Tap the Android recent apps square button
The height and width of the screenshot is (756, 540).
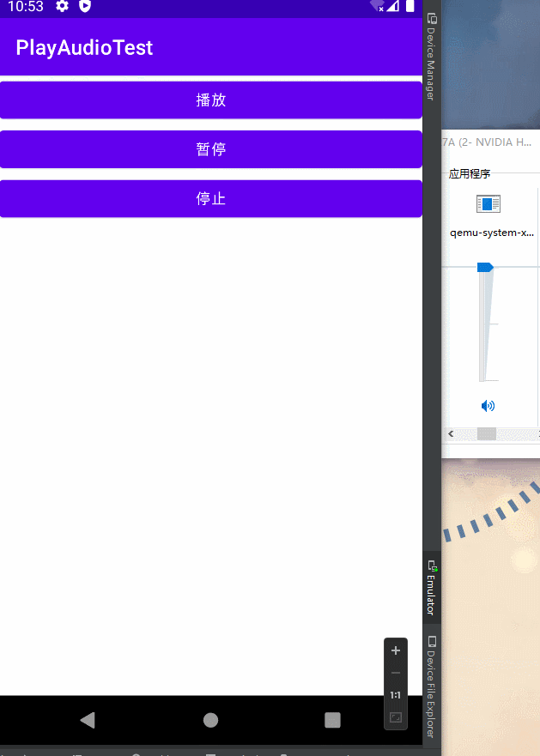click(x=332, y=720)
